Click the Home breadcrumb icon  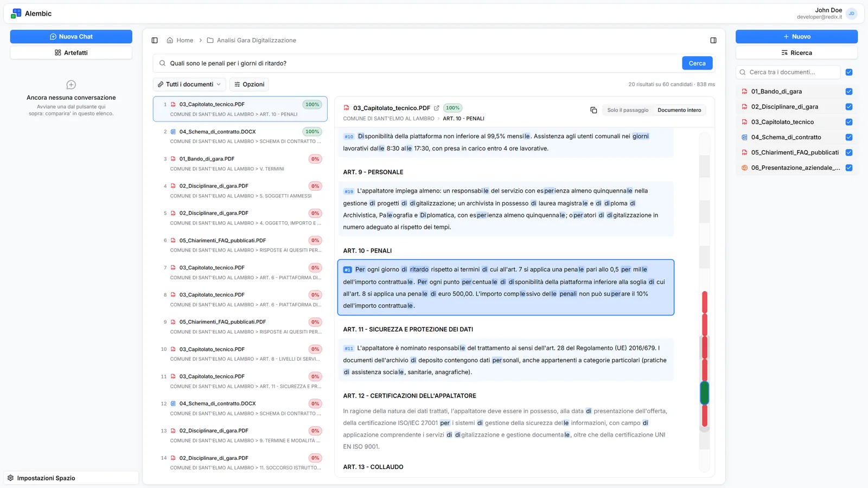tap(170, 40)
